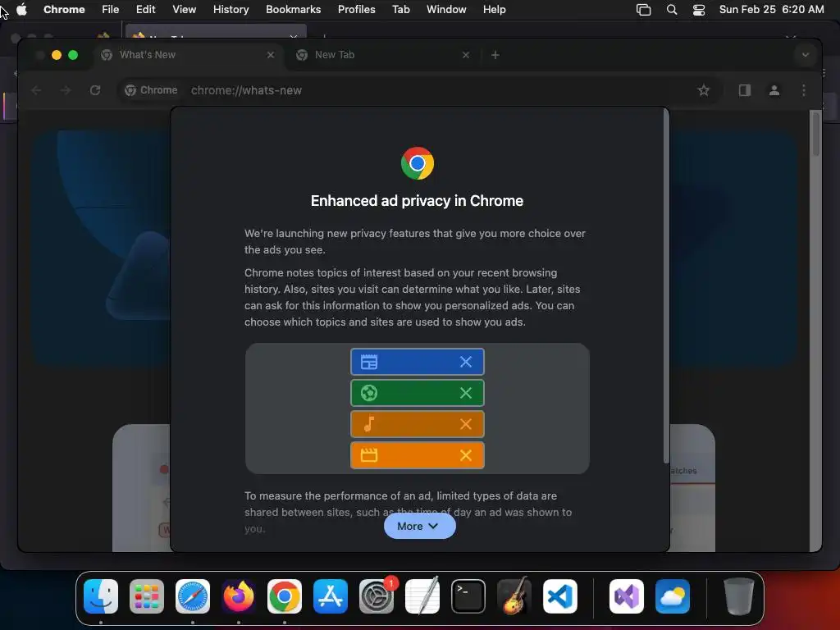Open a new tab with plus button
Image resolution: width=840 pixels, height=630 pixels.
pyautogui.click(x=495, y=55)
